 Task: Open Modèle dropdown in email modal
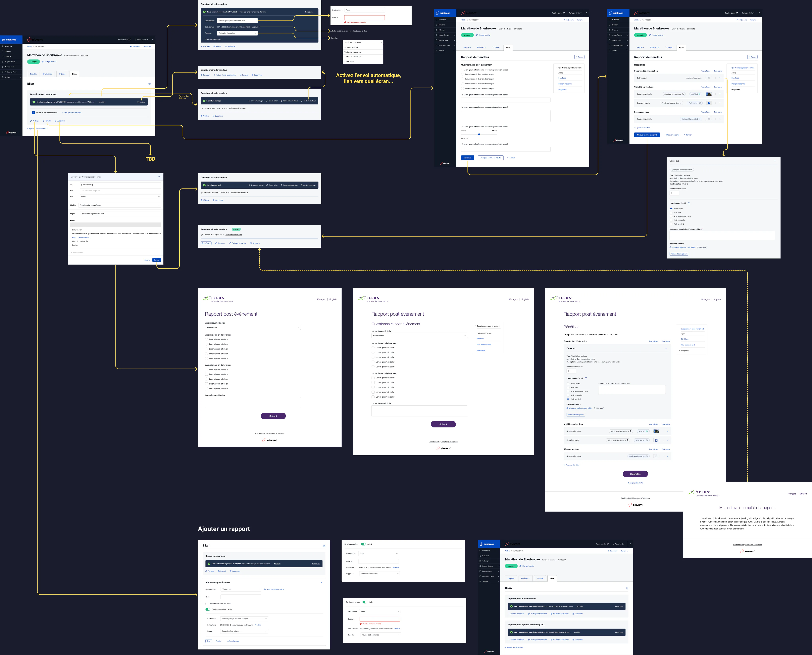click(120, 205)
